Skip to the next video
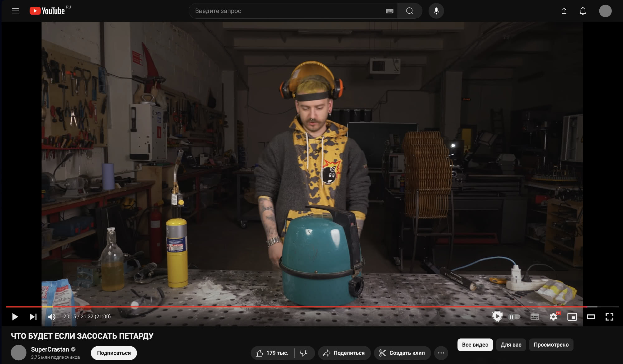 pyautogui.click(x=33, y=317)
